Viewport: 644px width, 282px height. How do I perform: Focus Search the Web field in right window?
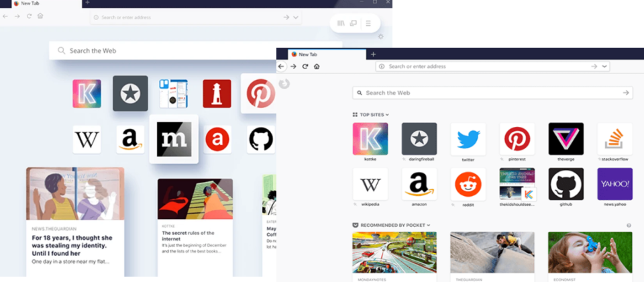[492, 93]
